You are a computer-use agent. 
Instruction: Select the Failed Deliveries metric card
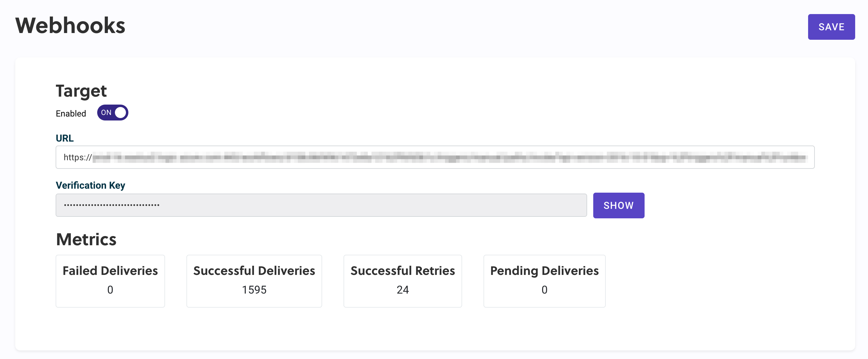(110, 281)
